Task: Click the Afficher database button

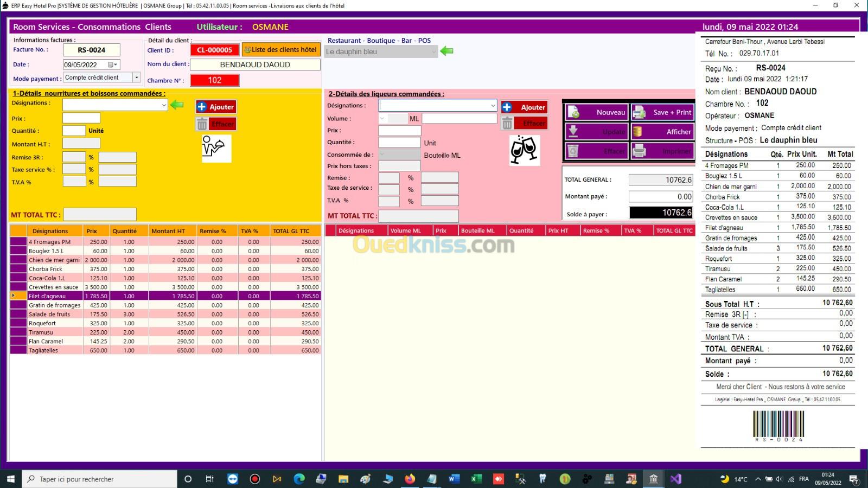Action: coord(662,132)
